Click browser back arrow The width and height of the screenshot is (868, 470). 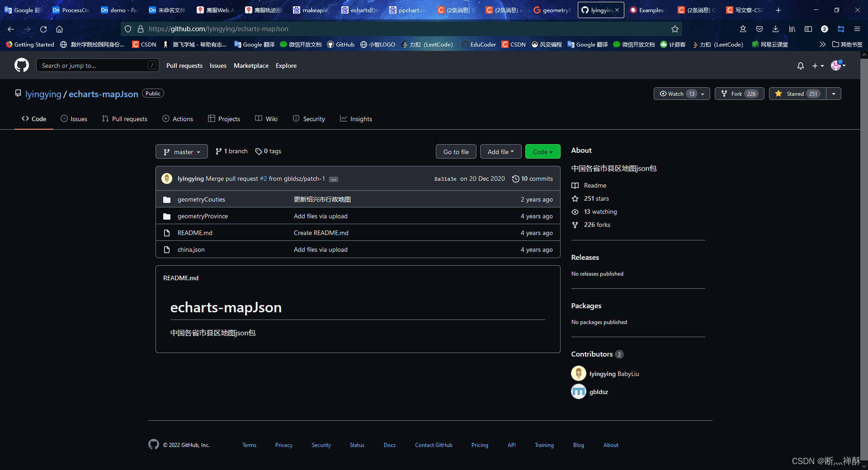click(x=11, y=29)
